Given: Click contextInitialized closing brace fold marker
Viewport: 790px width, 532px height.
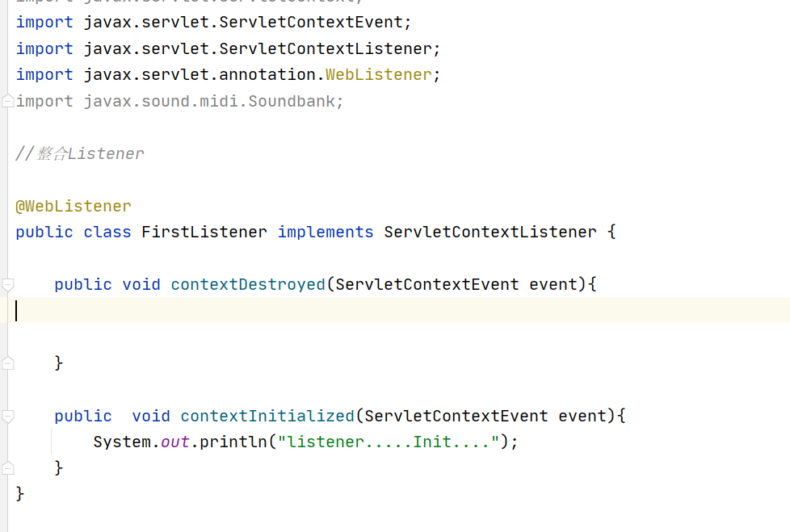Looking at the screenshot, I should click(7, 468).
